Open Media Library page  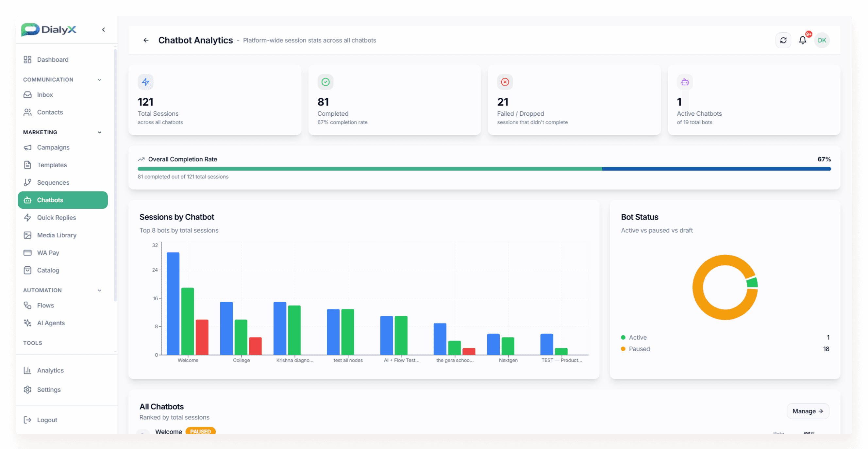tap(63, 235)
